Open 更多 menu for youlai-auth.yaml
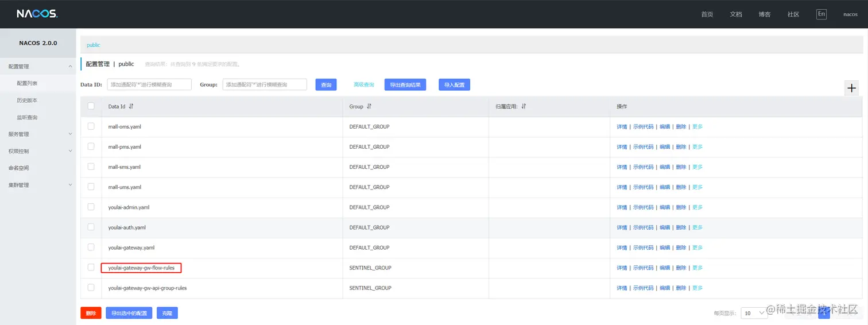Image resolution: width=868 pixels, height=325 pixels. pyautogui.click(x=697, y=227)
